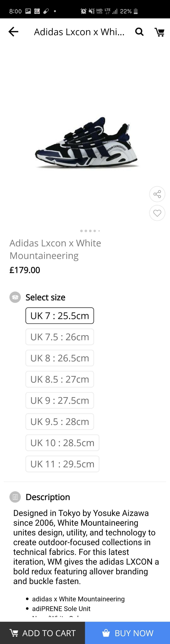The image size is (170, 644).
Task: Tap the Select size icon
Action: tap(15, 297)
